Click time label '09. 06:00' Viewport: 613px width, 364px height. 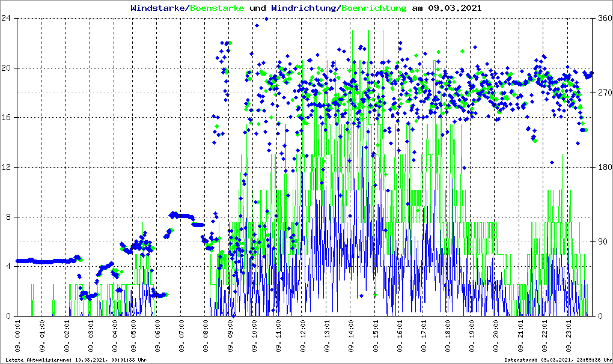[157, 336]
